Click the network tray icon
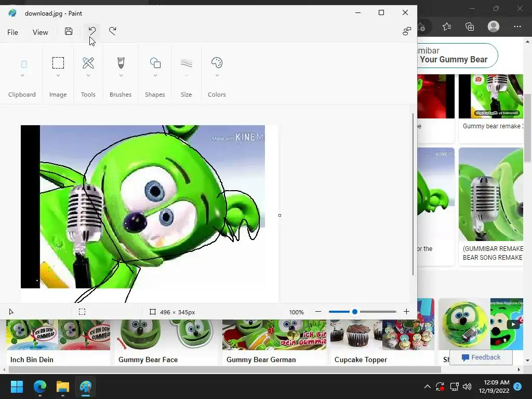The width and height of the screenshot is (532, 399). (x=454, y=387)
